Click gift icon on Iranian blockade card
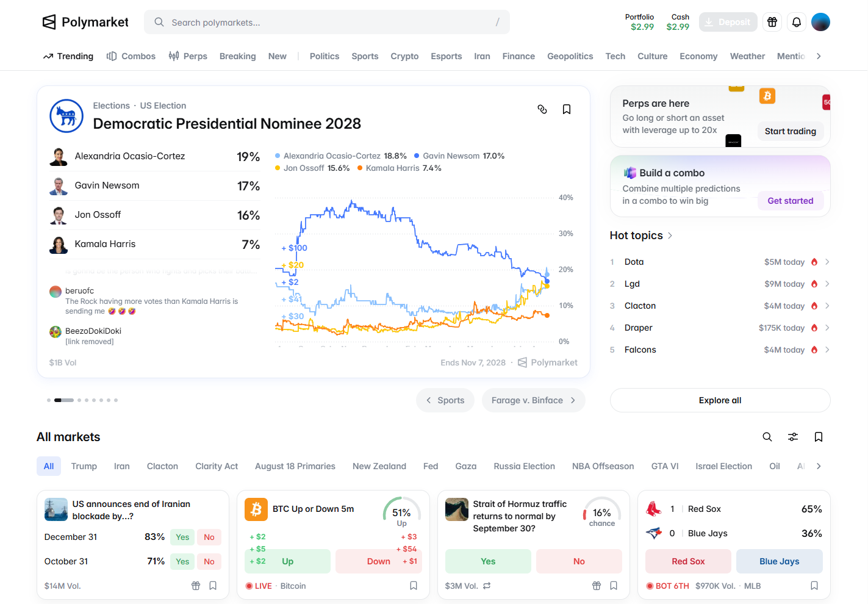Viewport: 868px width, 604px height. [196, 586]
